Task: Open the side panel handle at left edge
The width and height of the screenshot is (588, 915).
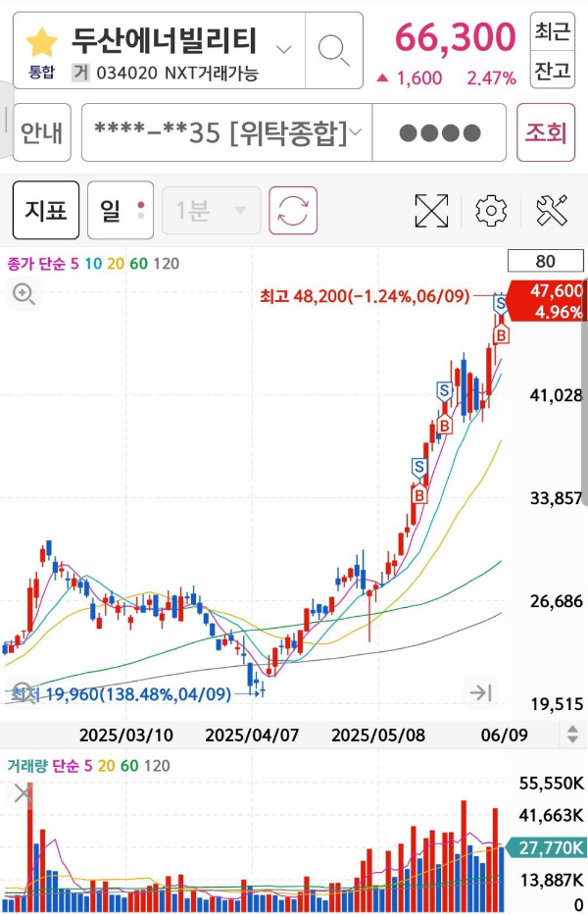Action: tap(6, 120)
